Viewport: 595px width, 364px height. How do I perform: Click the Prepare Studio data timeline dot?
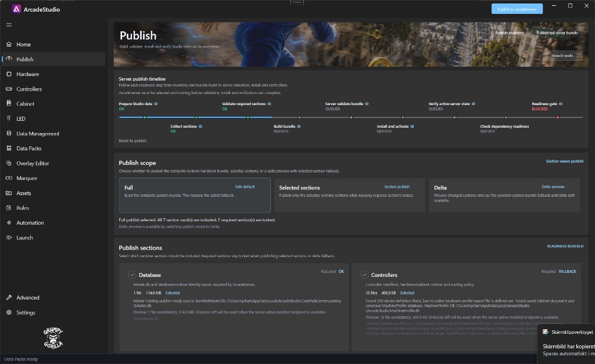click(x=145, y=117)
